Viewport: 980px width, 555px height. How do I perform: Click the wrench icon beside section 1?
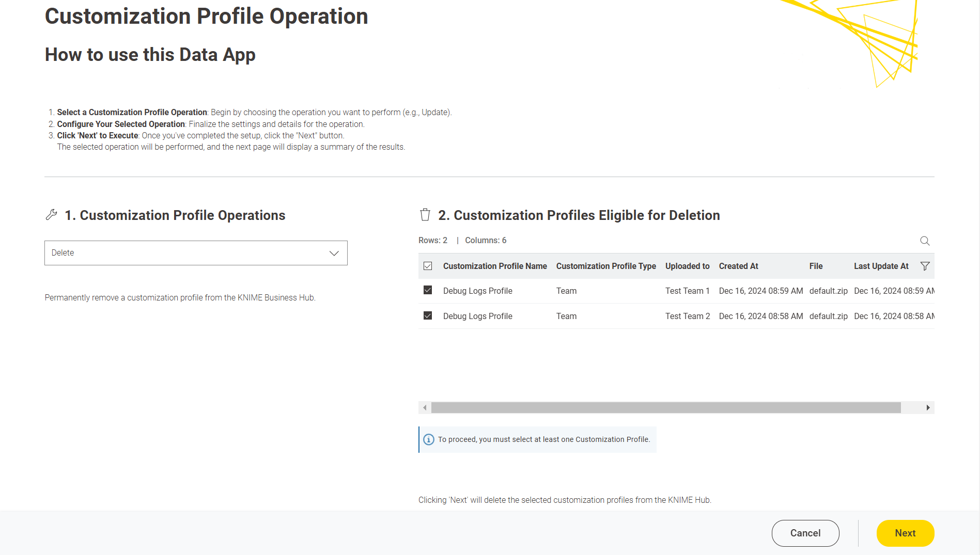(51, 215)
